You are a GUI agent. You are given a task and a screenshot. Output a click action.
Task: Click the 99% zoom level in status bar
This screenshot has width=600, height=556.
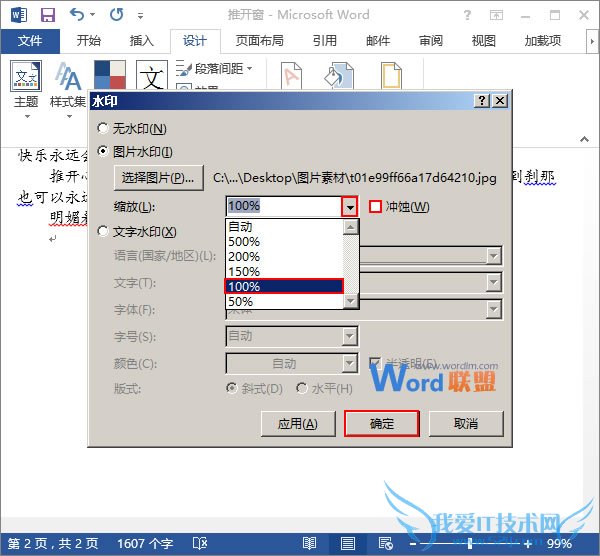coord(559,543)
